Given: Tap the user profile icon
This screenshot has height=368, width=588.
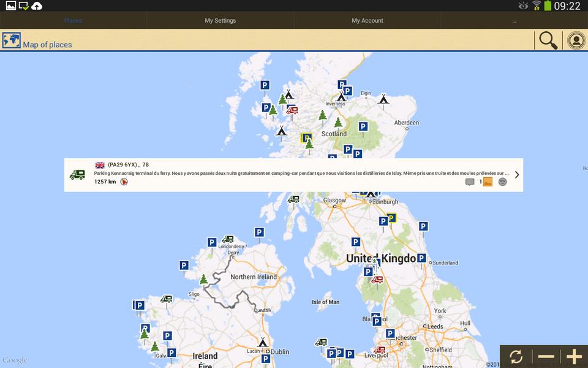Looking at the screenshot, I should [x=576, y=40].
